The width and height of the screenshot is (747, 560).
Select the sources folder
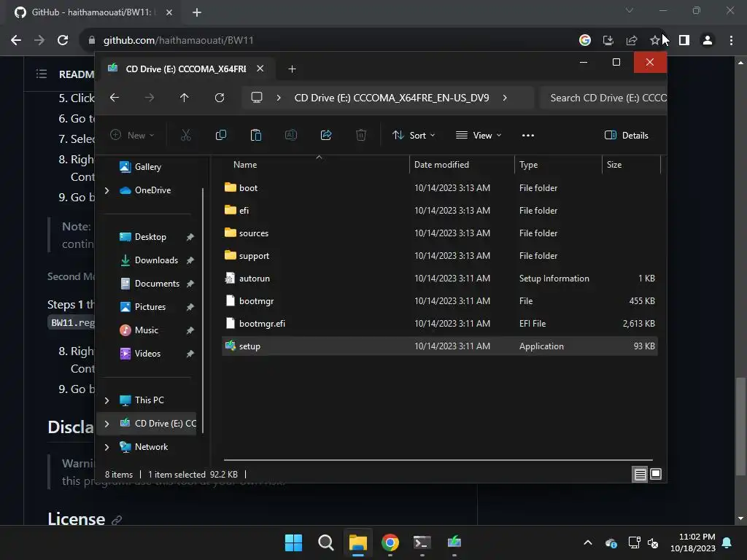(440, 233)
